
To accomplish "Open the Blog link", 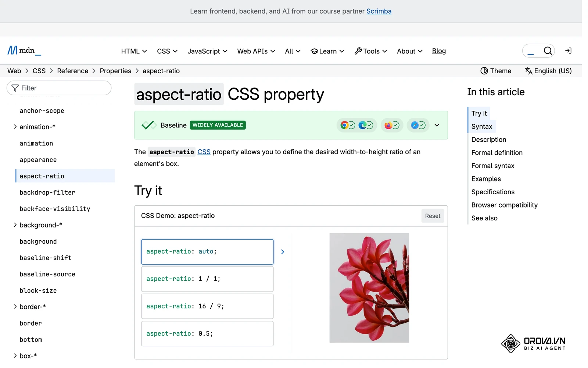I will (x=439, y=51).
